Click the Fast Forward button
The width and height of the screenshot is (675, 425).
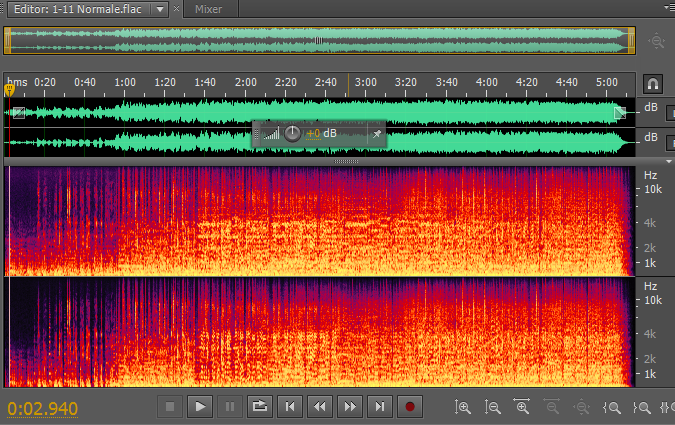pos(349,407)
